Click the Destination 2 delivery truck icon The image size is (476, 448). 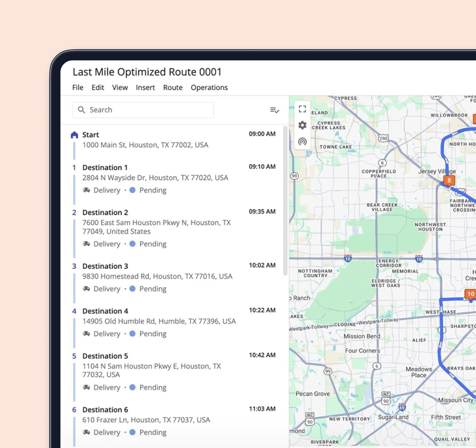86,244
